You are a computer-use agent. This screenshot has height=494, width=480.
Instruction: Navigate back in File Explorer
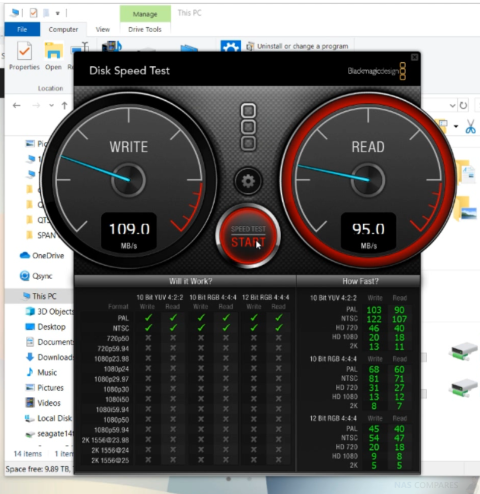(17, 106)
